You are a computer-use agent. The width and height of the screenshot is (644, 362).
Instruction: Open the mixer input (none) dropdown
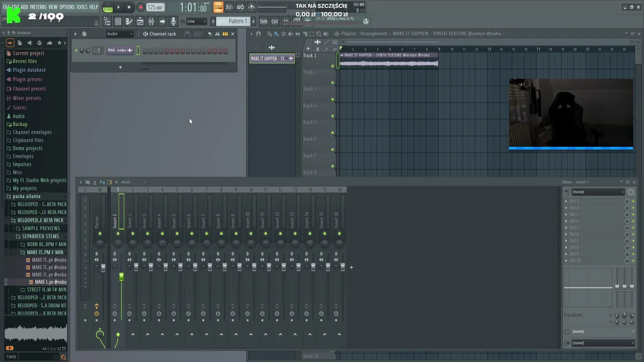(598, 192)
